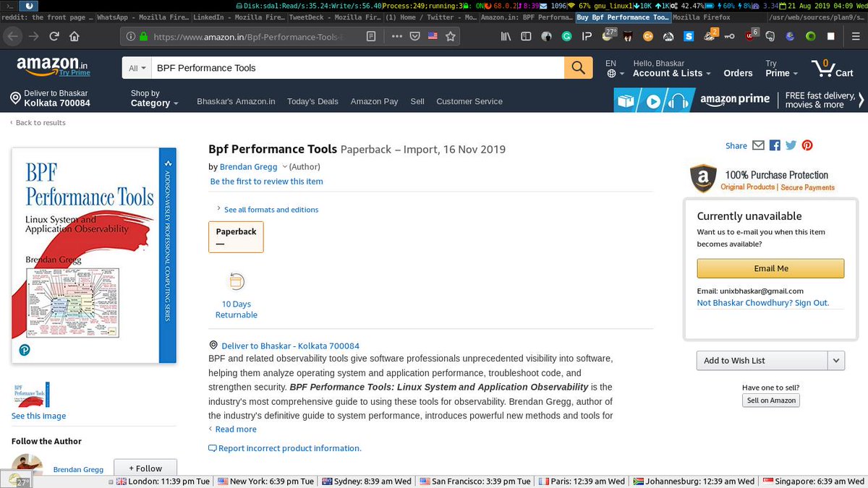Share product on Twitter icon
Image resolution: width=868 pixels, height=488 pixels.
[x=791, y=145]
